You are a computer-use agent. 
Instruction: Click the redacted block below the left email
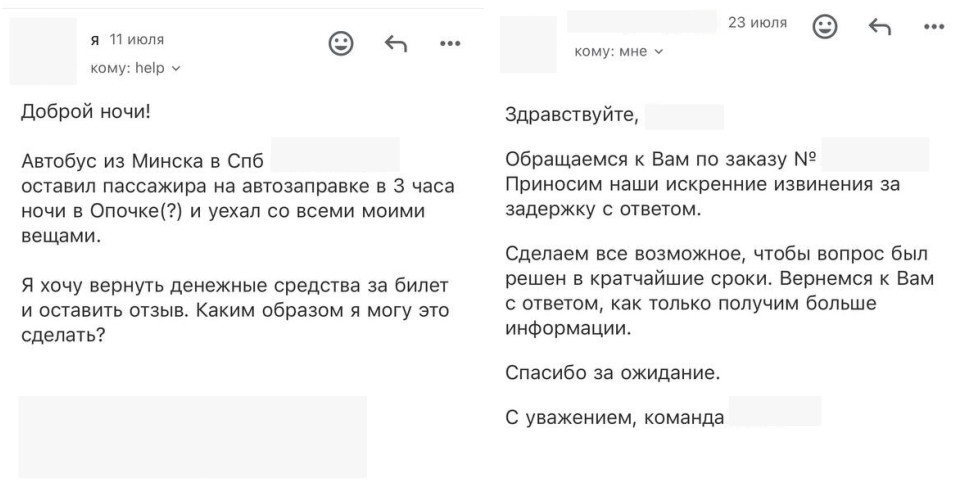pyautogui.click(x=192, y=437)
